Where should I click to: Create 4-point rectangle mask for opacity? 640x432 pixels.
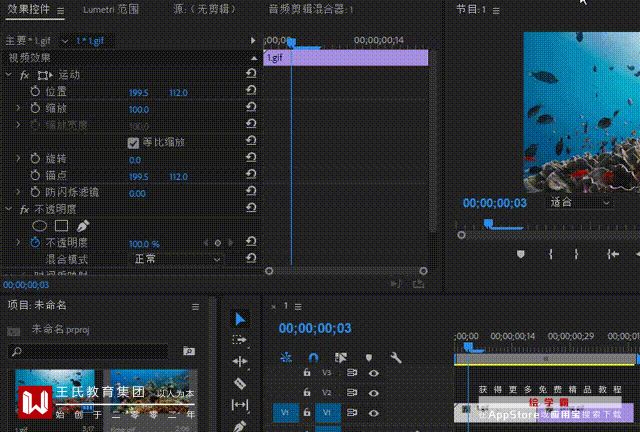[x=61, y=225]
